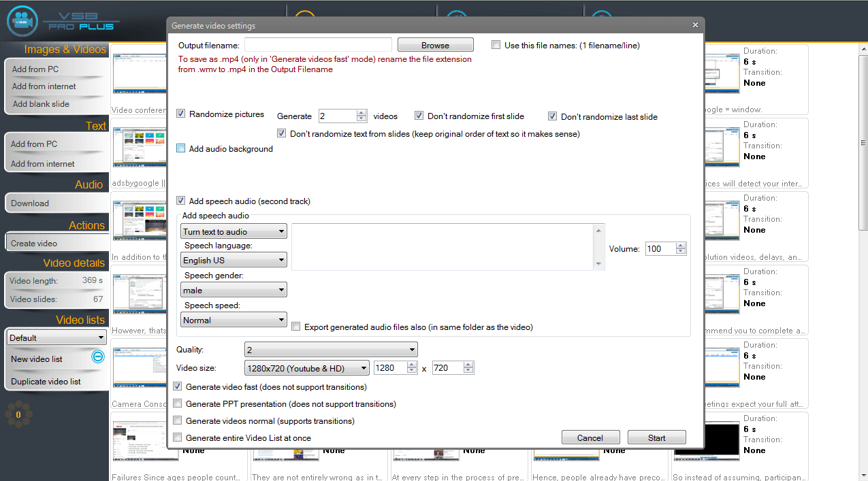
Task: Click the Cancel button
Action: click(590, 437)
